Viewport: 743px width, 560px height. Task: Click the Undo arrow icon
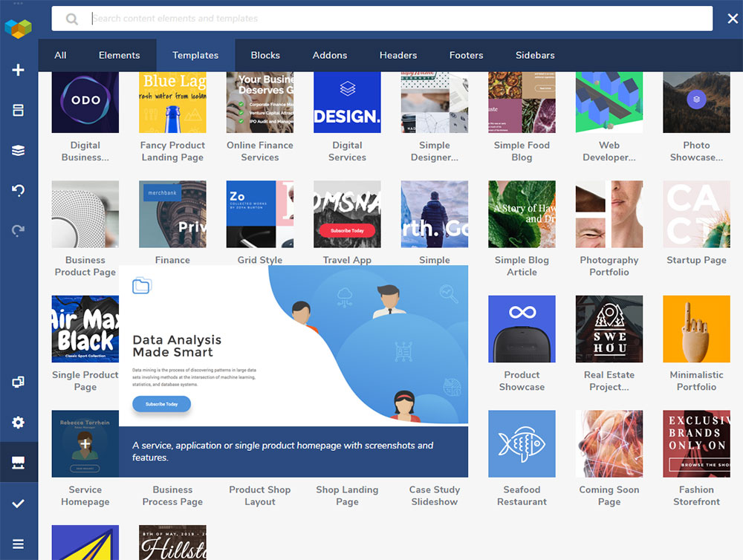coord(18,190)
